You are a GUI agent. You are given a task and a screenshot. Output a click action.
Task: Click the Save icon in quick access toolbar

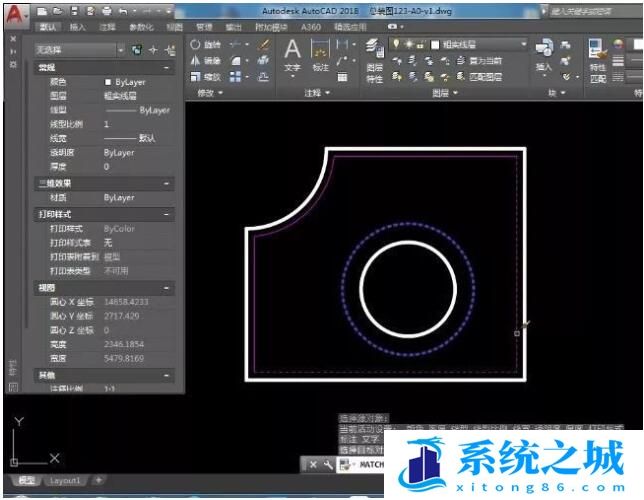(x=74, y=11)
